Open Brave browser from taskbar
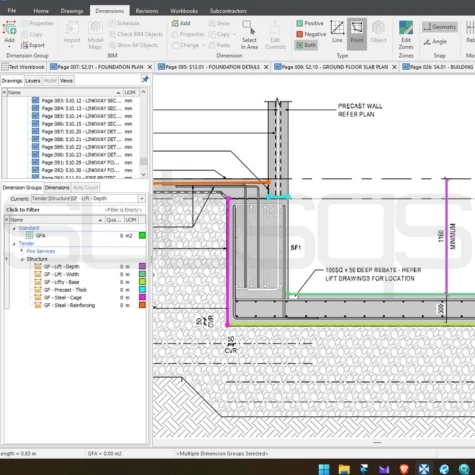 [x=404, y=469]
